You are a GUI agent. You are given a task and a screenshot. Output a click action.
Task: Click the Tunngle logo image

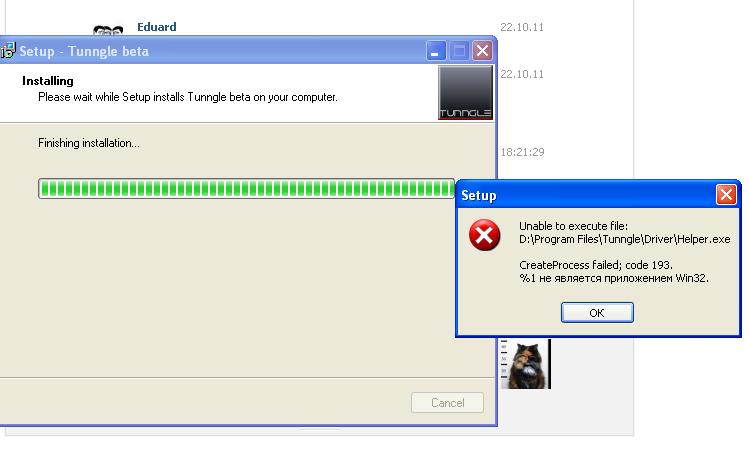pyautogui.click(x=465, y=92)
